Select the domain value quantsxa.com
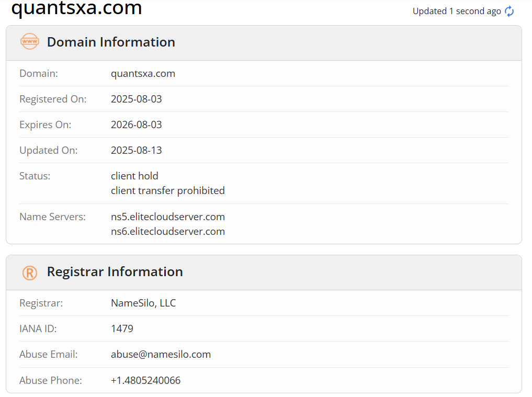532x397 pixels. click(143, 74)
